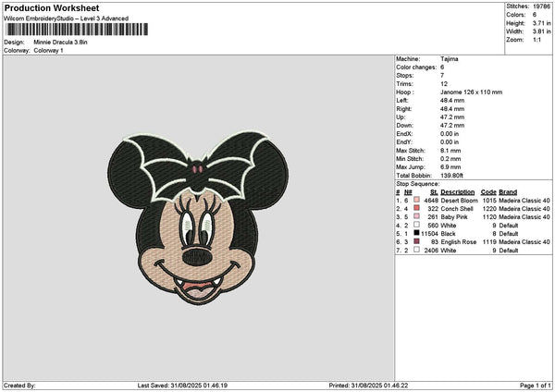Click the Machine value "Tajima"
This screenshot has height=392, width=555.
pos(450,59)
